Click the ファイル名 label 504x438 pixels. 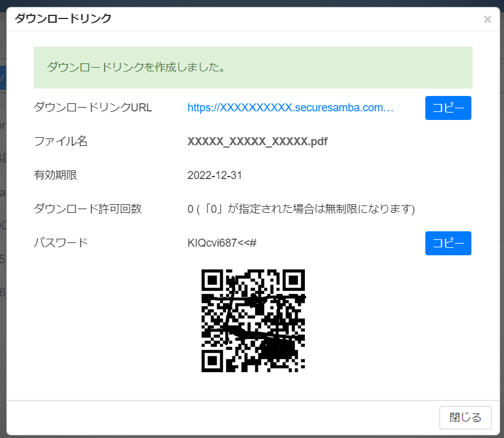click(61, 141)
